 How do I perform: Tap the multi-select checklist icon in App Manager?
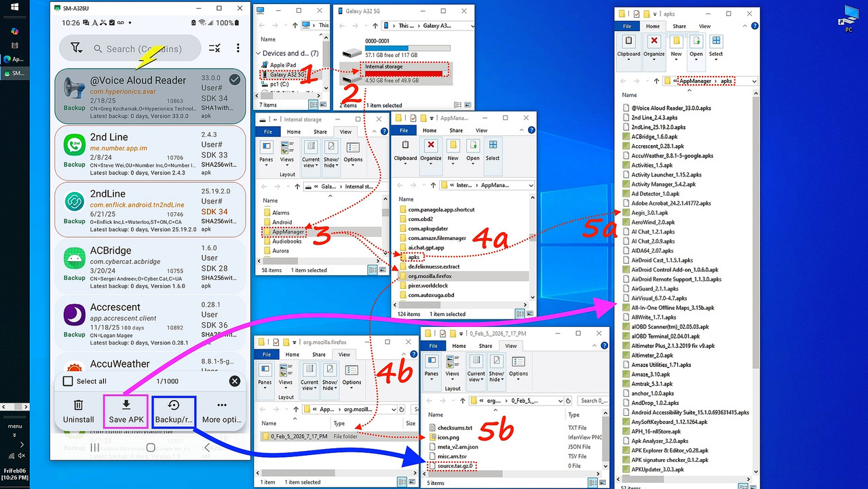click(214, 48)
